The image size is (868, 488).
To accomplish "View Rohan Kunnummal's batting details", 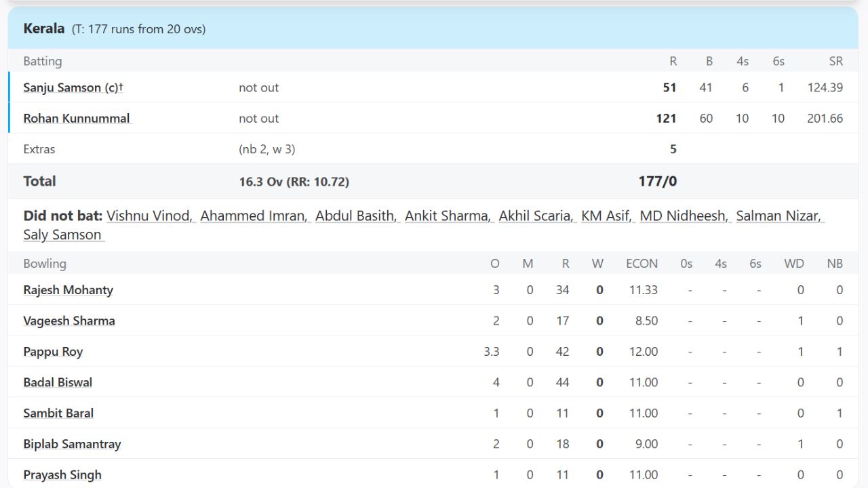I will (77, 118).
